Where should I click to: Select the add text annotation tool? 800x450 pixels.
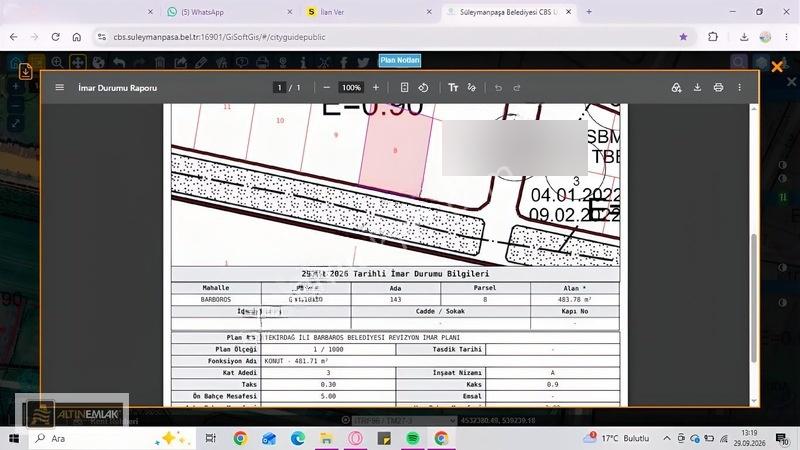[453, 88]
